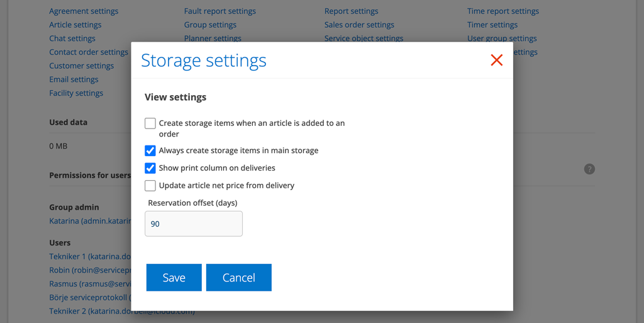Open Customer settings link
The width and height of the screenshot is (644, 323).
(82, 66)
